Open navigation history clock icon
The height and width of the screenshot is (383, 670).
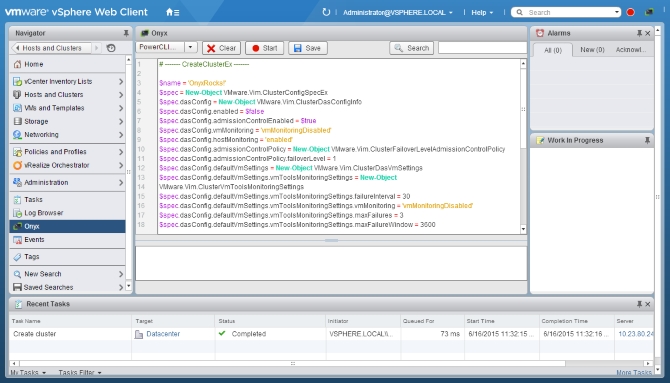(111, 48)
